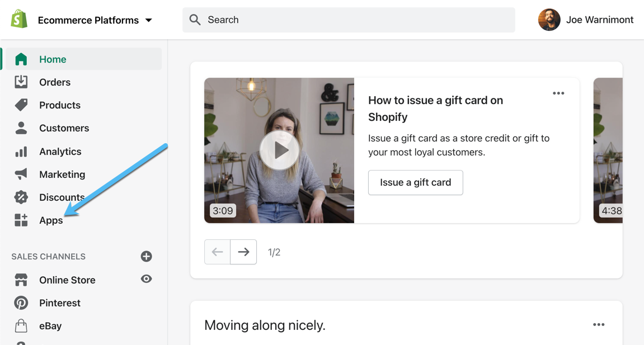Open the options menu on Moving along nicely
This screenshot has width=644, height=345.
598,324
